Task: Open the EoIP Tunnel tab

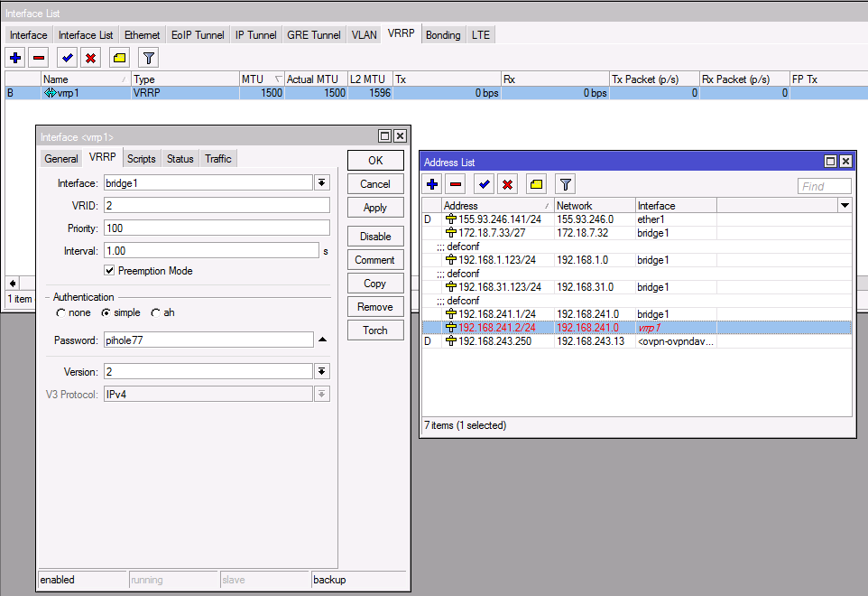Action: (198, 35)
